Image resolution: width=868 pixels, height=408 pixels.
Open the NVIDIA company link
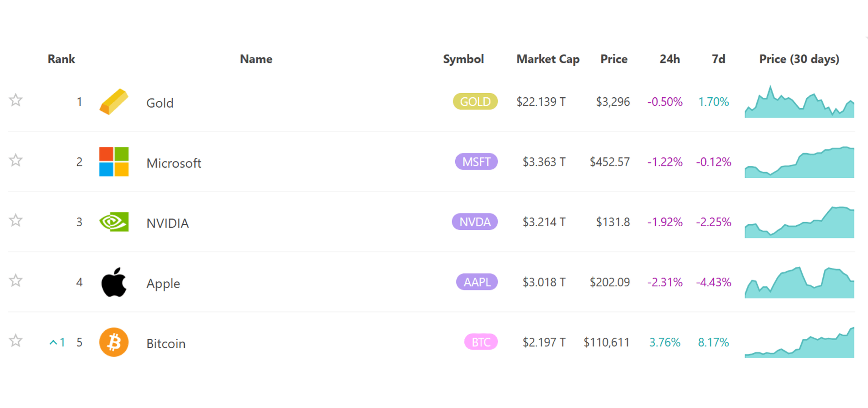coord(168,223)
